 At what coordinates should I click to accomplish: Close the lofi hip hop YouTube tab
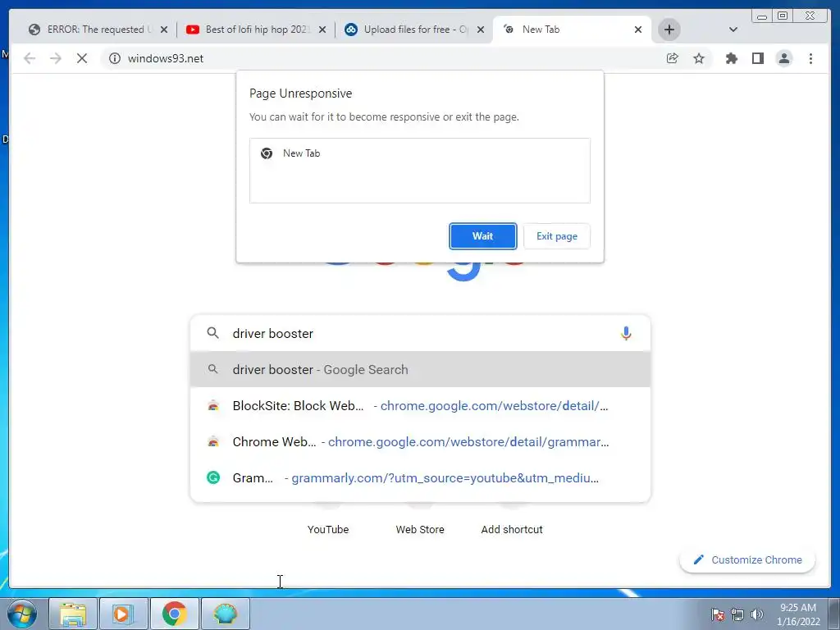tap(322, 30)
